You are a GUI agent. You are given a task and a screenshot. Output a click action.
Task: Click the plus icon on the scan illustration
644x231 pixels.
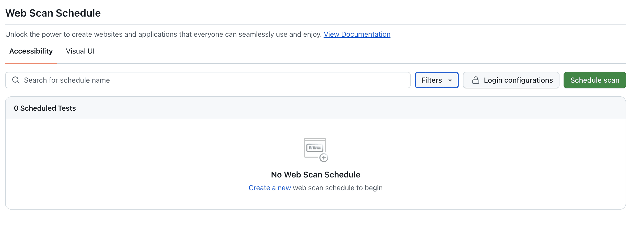pyautogui.click(x=324, y=158)
